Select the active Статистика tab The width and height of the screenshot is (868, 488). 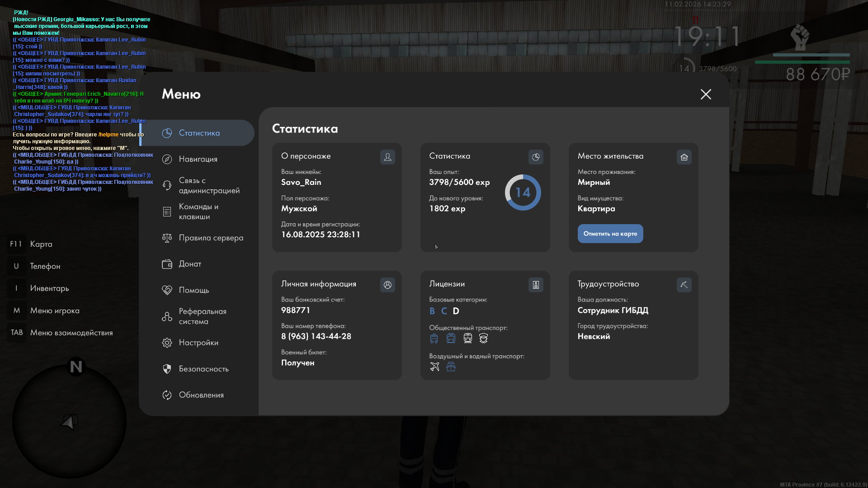coord(199,133)
